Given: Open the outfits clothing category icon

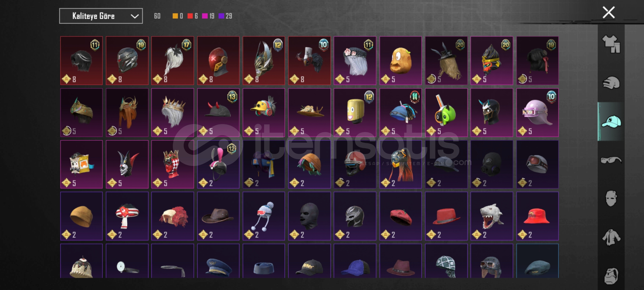Looking at the screenshot, I should (x=611, y=44).
